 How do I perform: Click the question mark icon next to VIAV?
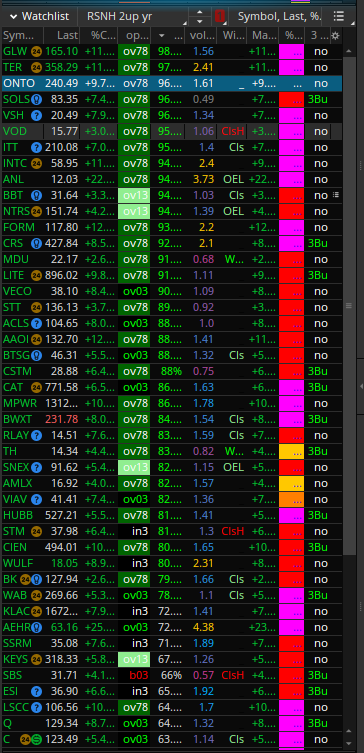pos(36,499)
